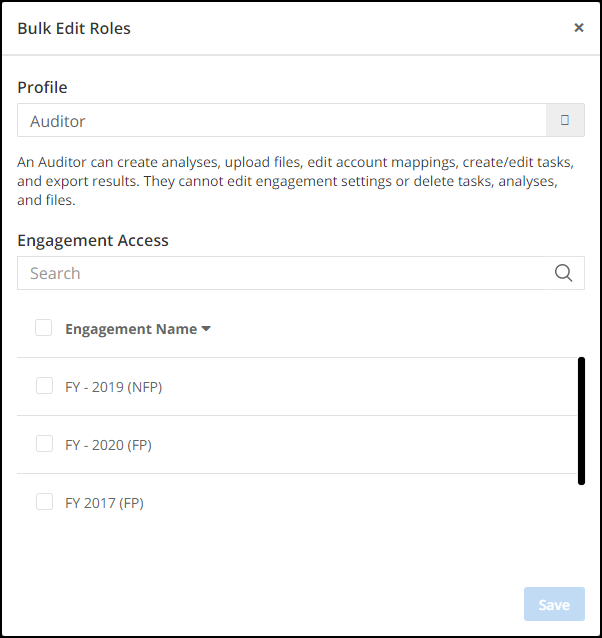Click the Bulk Edit Roles title
602x638 pixels.
(x=74, y=28)
